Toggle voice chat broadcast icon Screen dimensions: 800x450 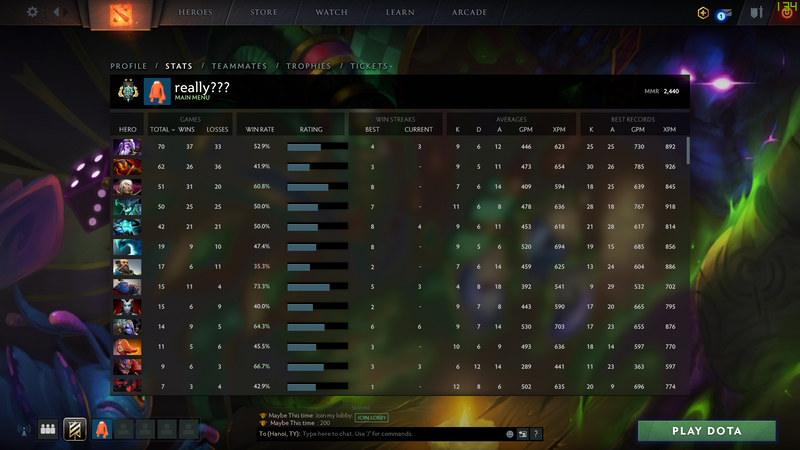tap(23, 431)
